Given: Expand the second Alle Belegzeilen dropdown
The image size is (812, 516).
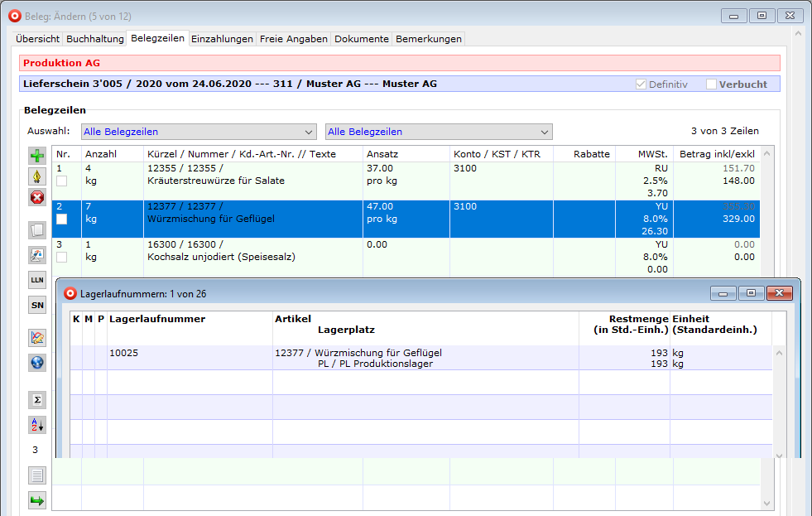Looking at the screenshot, I should [x=545, y=132].
